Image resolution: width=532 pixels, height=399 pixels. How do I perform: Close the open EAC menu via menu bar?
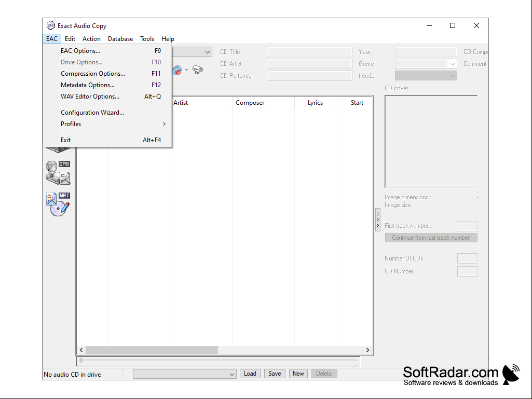point(52,39)
